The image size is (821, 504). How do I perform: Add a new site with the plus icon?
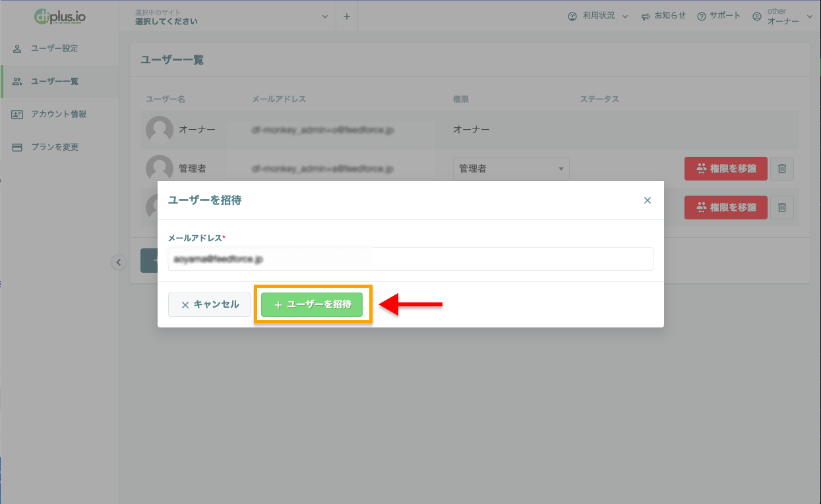pos(347,16)
